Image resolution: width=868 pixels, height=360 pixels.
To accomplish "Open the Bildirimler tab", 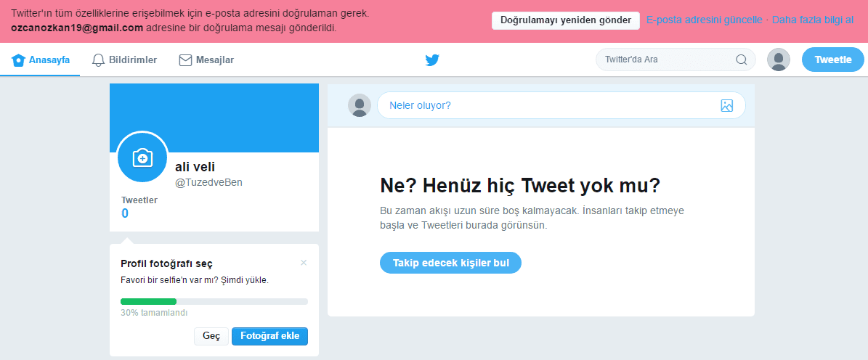I will [124, 60].
